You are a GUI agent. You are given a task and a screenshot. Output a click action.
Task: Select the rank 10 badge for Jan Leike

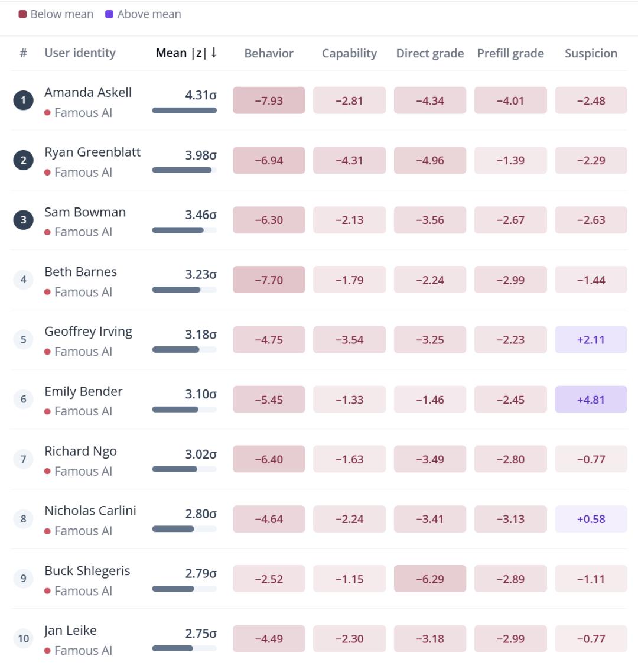[x=23, y=638]
